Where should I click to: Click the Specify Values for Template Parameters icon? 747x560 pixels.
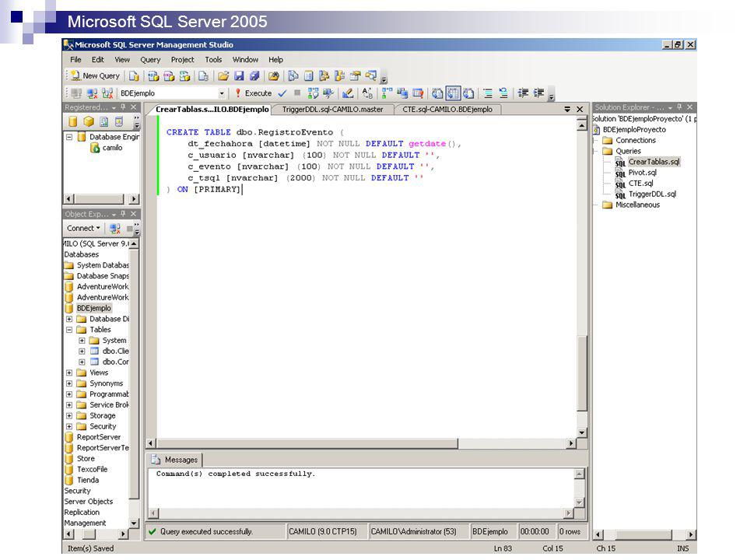point(367,93)
